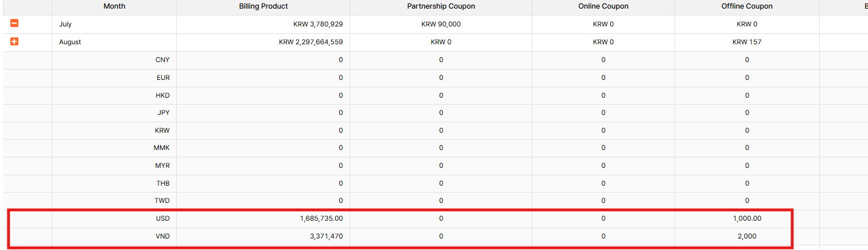Select July Partnership Coupon KRW 90,000 cell
Image resolution: width=868 pixels, height=250 pixels.
[441, 24]
